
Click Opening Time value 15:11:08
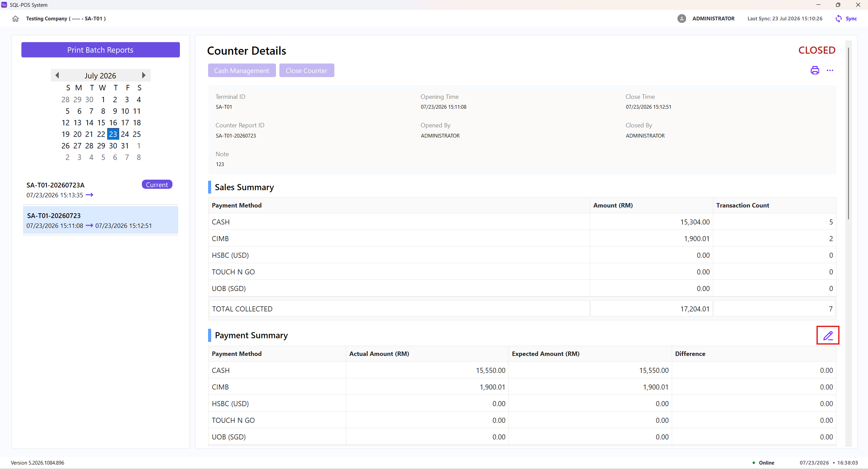tap(444, 107)
